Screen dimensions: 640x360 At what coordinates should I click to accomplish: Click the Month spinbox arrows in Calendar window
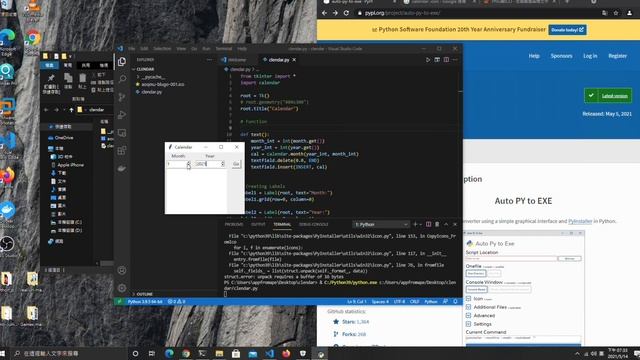(x=189, y=164)
